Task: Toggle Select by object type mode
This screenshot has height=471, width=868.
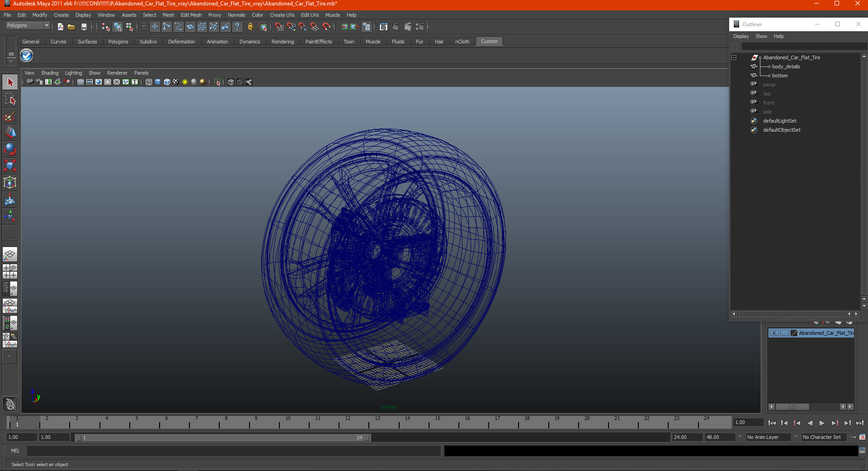Action: [118, 27]
